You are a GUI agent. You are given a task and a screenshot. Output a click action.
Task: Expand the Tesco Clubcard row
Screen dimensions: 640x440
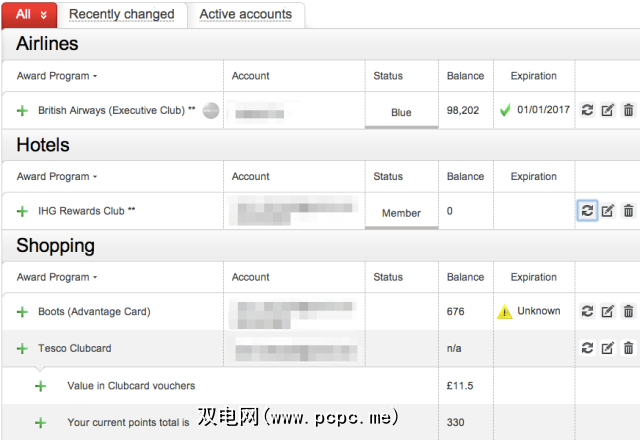coord(22,349)
